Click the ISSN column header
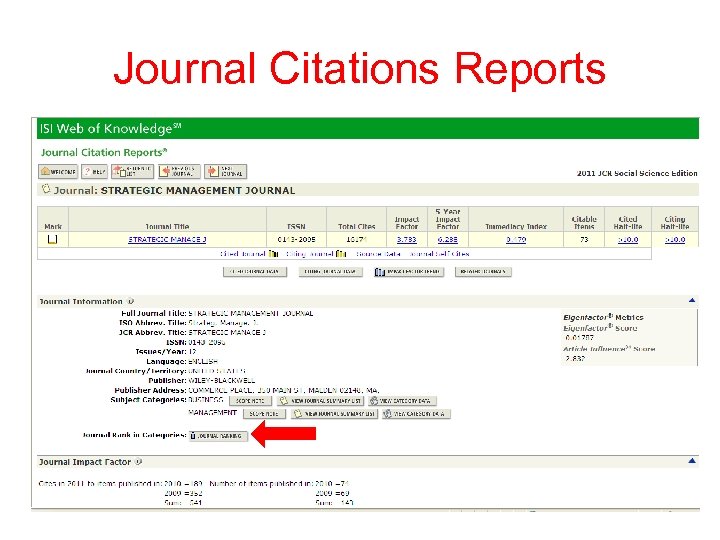The width and height of the screenshot is (720, 540). click(296, 226)
